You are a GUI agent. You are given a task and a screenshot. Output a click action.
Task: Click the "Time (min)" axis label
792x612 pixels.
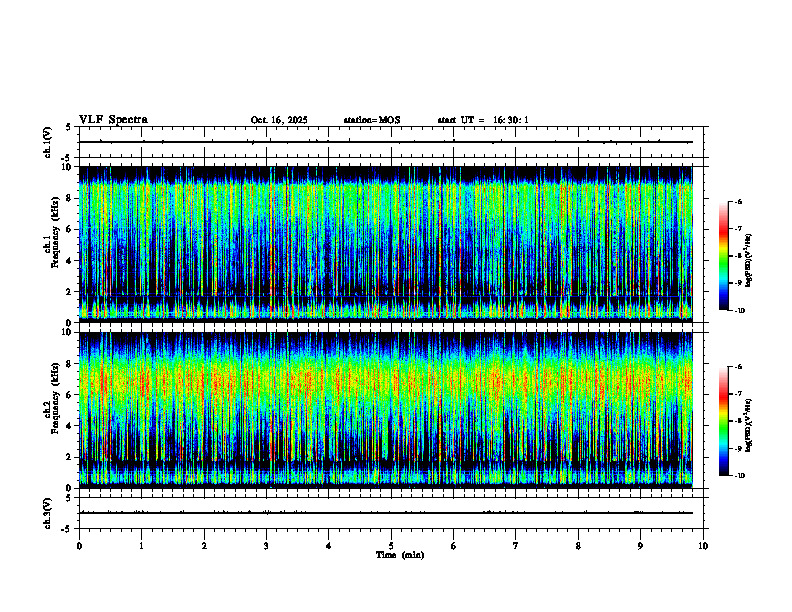click(x=400, y=555)
